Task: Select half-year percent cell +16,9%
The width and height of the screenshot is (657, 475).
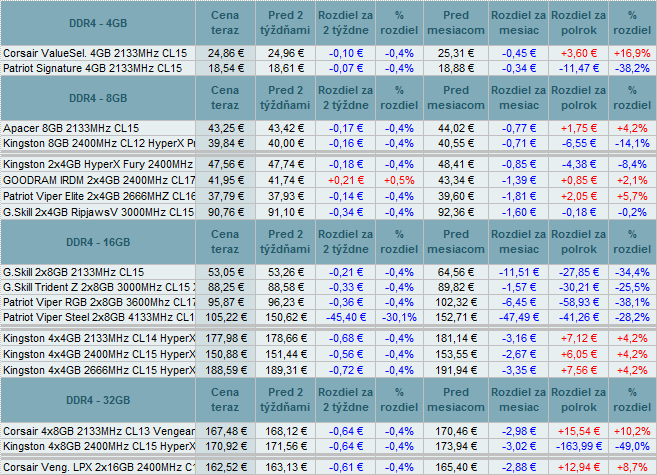Action: tap(632, 53)
